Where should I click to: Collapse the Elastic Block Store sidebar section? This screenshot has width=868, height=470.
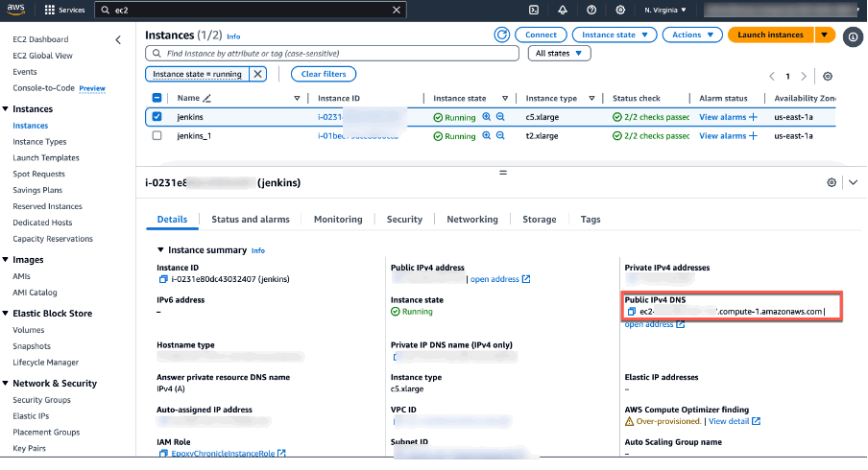coord(5,313)
